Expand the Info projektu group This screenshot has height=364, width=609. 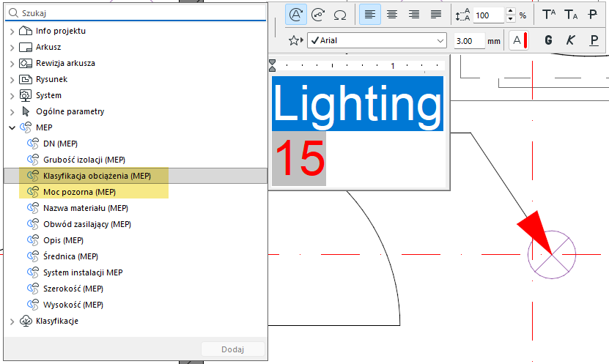(12, 31)
